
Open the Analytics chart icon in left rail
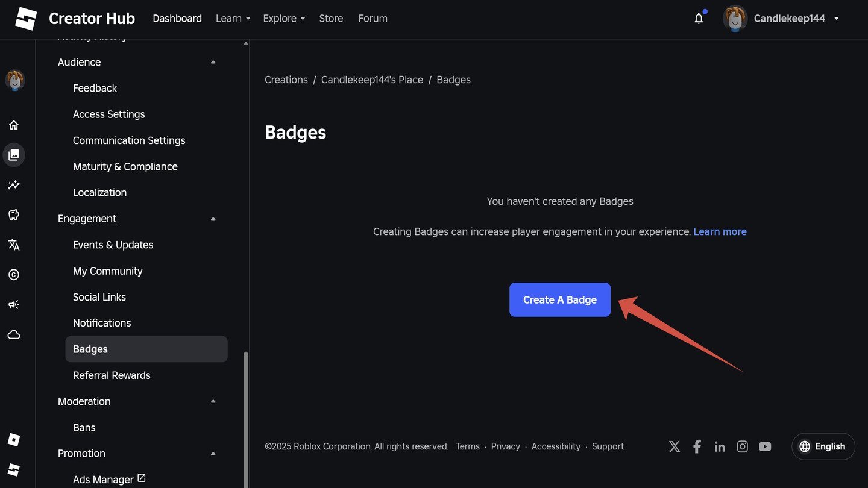(x=14, y=185)
